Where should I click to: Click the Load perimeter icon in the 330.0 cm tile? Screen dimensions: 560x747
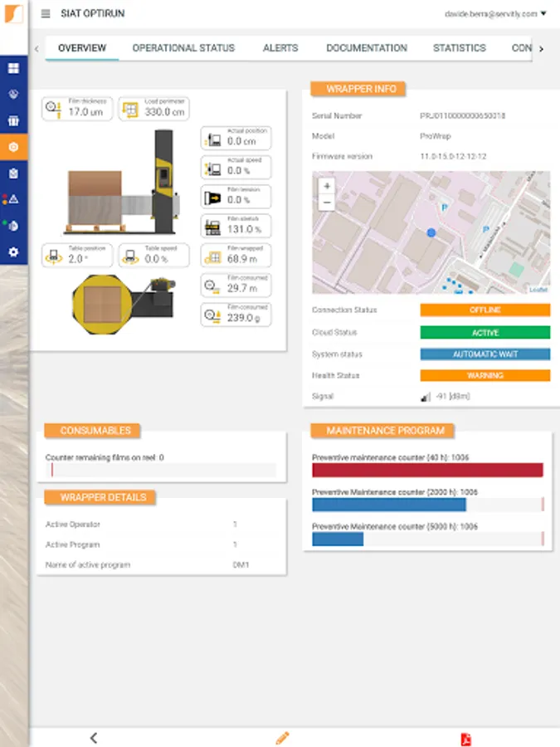[129, 110]
